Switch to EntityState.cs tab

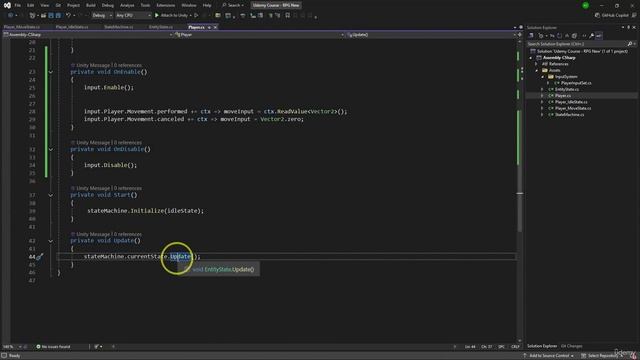(161, 27)
